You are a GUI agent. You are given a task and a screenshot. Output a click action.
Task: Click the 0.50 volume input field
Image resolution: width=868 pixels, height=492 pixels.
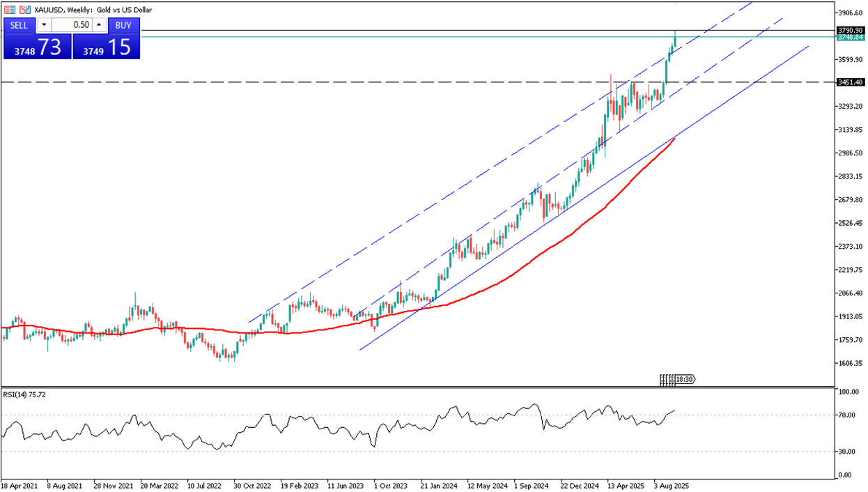coord(72,25)
